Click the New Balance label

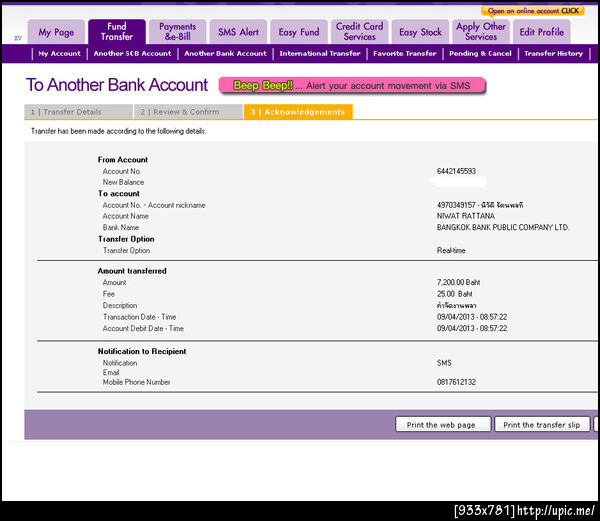pos(123,182)
